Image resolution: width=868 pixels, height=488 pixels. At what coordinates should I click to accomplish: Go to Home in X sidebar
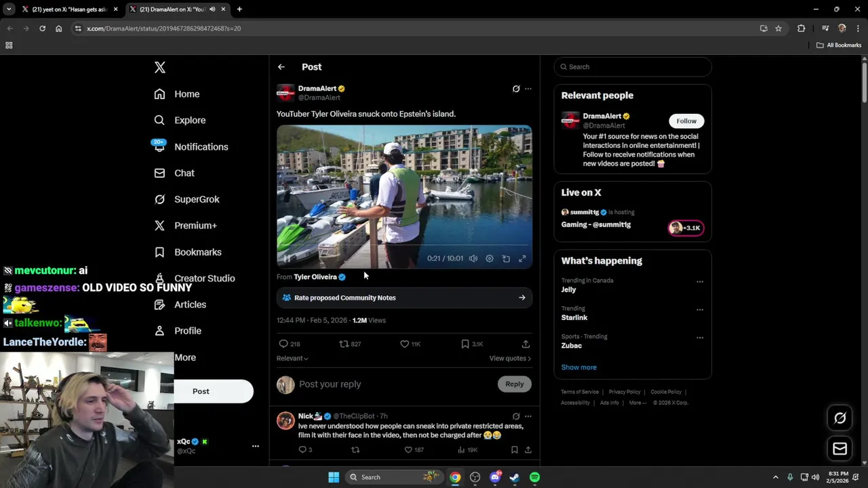tap(177, 94)
